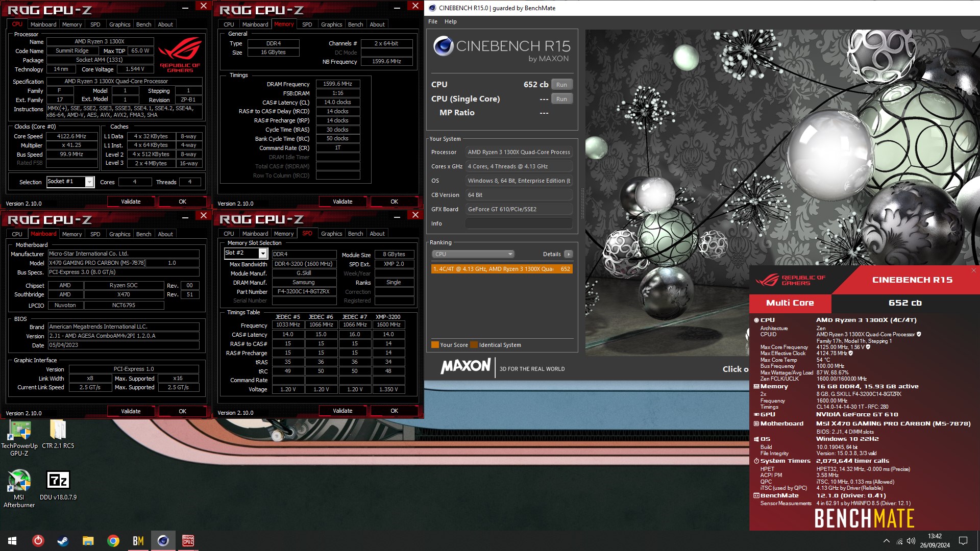
Task: Open File Explorer from the taskbar
Action: pyautogui.click(x=88, y=541)
